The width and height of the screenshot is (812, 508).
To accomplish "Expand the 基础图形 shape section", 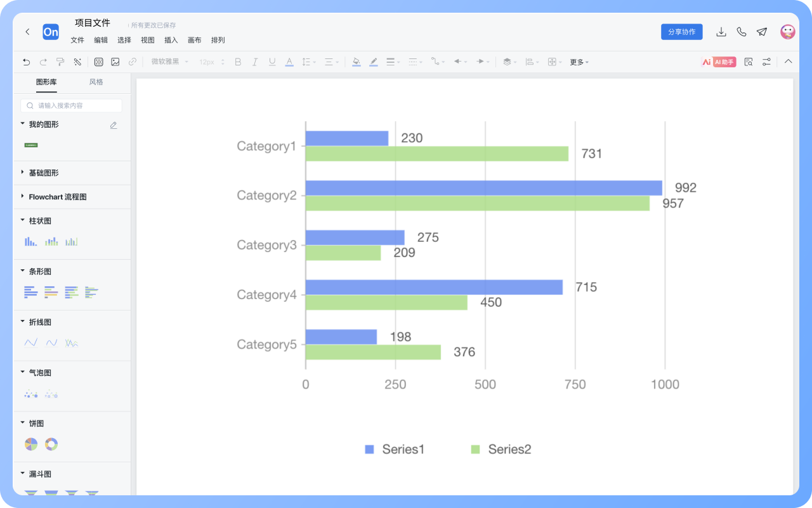I will 43,173.
